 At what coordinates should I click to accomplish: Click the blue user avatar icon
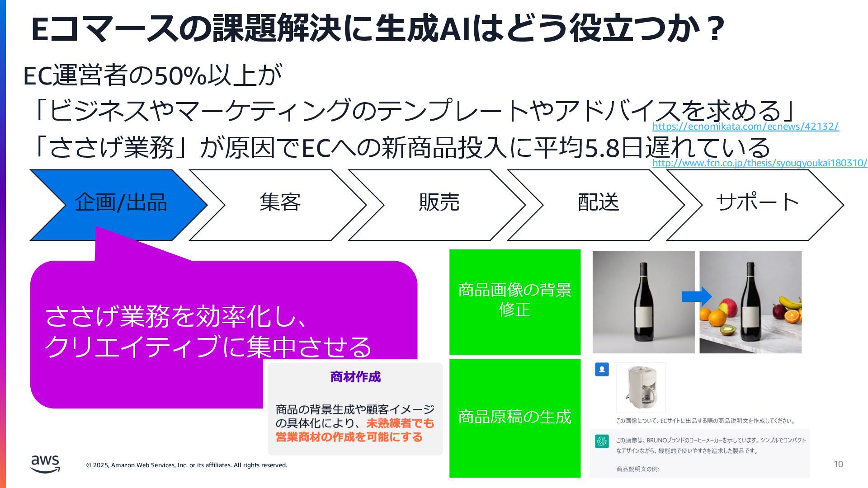(602, 370)
